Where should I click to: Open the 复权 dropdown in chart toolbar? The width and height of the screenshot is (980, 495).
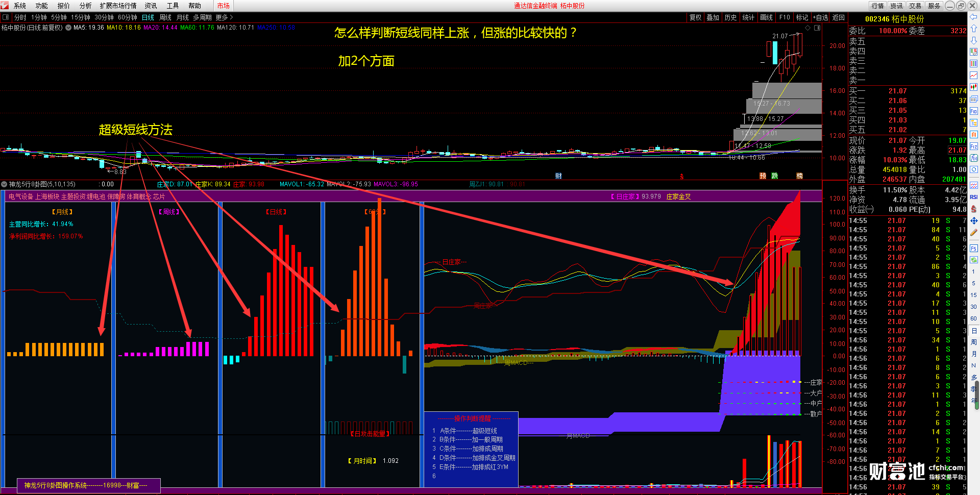click(x=696, y=17)
